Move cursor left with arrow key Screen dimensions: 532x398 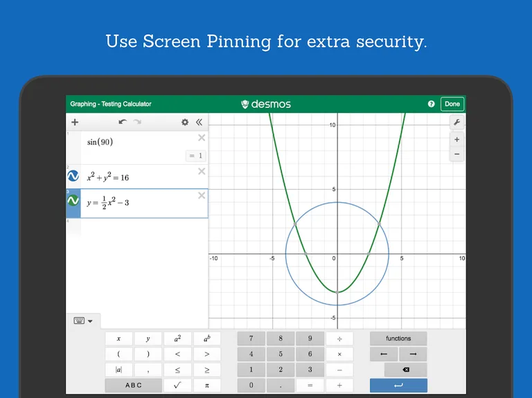click(x=384, y=354)
